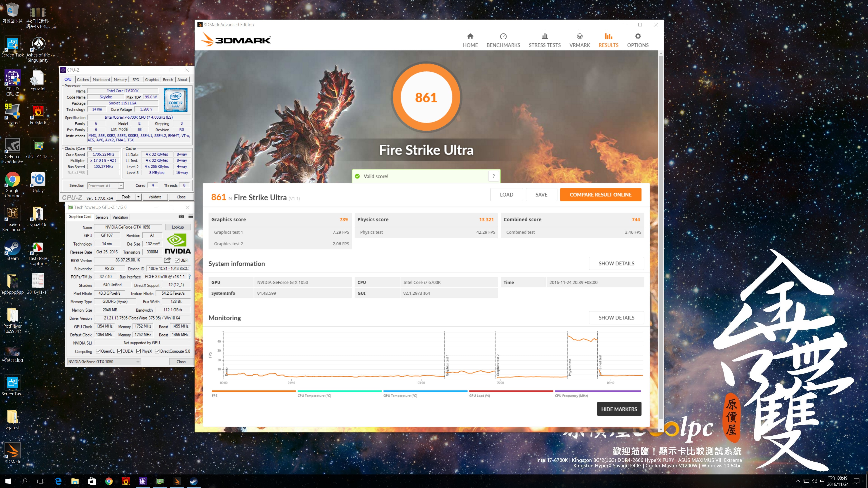Open the GPU-Z hamburger menu
The height and width of the screenshot is (488, 868).
tap(191, 217)
